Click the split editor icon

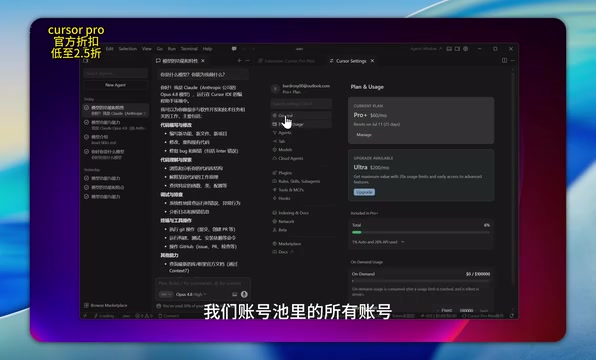pyautogui.click(x=504, y=60)
